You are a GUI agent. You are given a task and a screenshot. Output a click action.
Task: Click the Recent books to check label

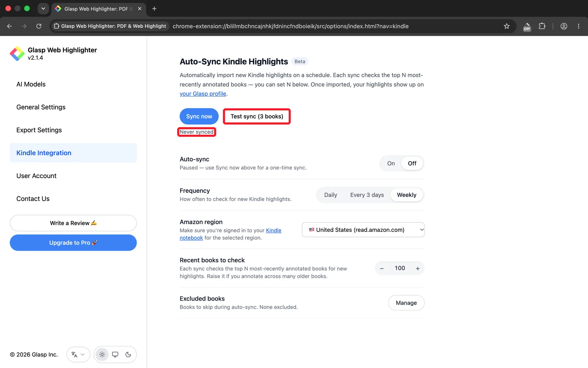[212, 260]
